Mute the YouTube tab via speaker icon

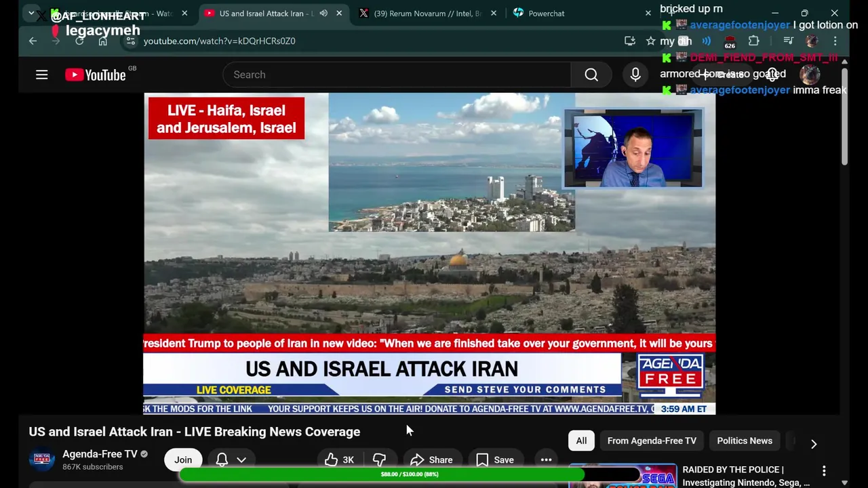tap(323, 13)
